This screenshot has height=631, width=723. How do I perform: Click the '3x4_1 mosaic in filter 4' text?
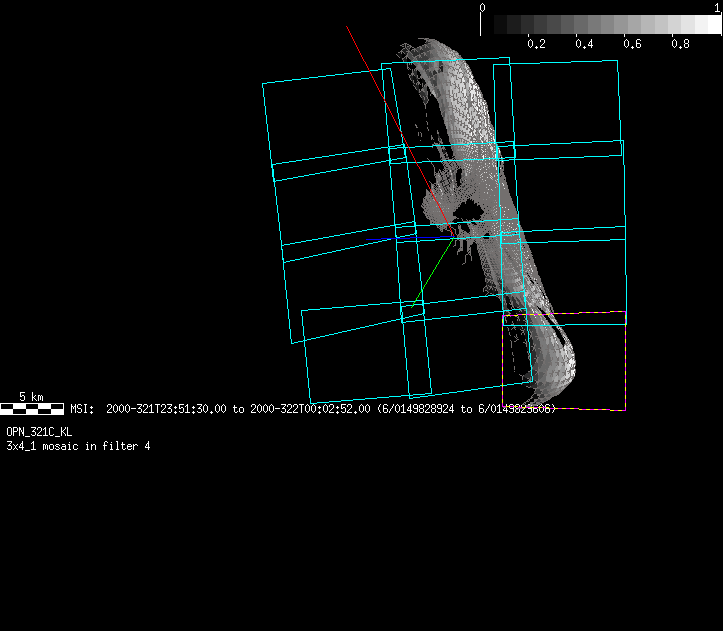pos(78,445)
